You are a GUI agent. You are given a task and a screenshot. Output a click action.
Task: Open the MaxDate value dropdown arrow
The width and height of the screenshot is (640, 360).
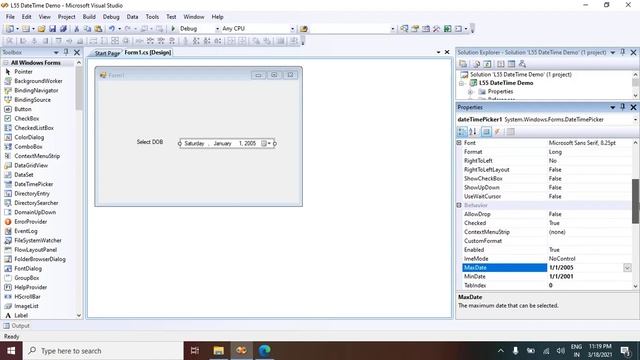click(627, 268)
